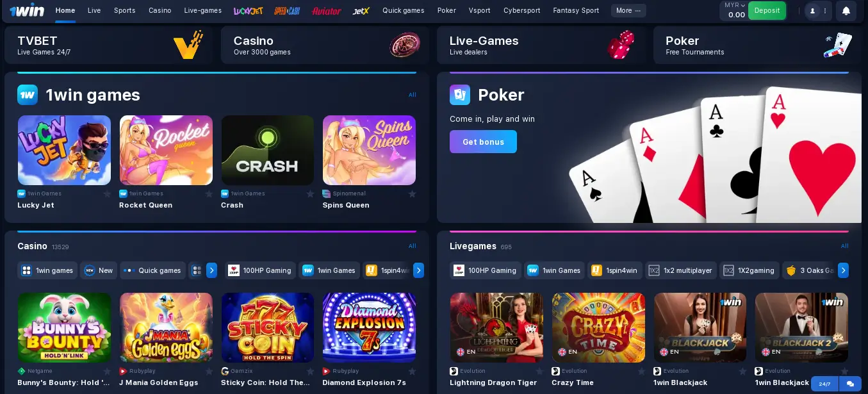This screenshot has width=868, height=394.
Task: Open live chat bubble icon
Action: pyautogui.click(x=850, y=384)
